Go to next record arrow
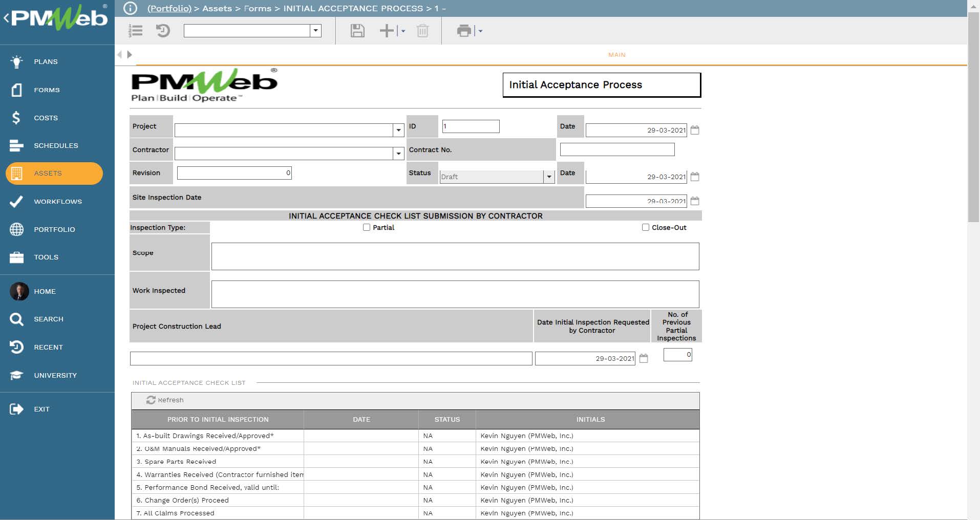Screen dimensions: 980x520 (130, 54)
